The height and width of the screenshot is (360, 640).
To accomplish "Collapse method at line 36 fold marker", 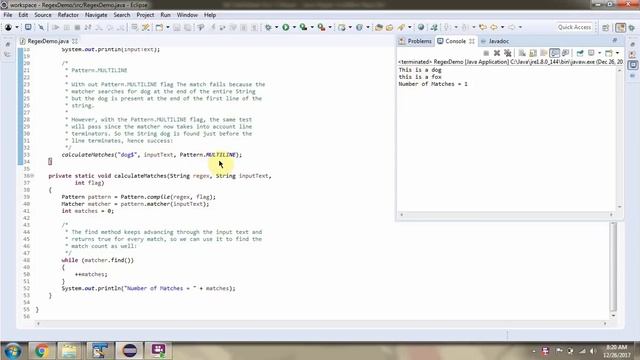I will (33, 176).
